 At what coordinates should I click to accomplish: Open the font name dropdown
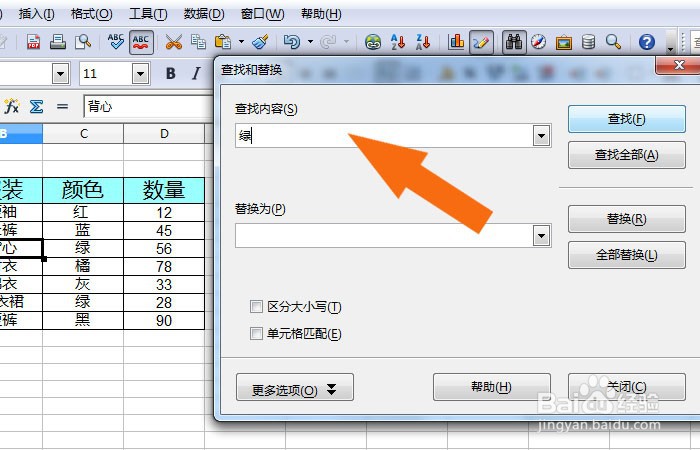pos(60,74)
